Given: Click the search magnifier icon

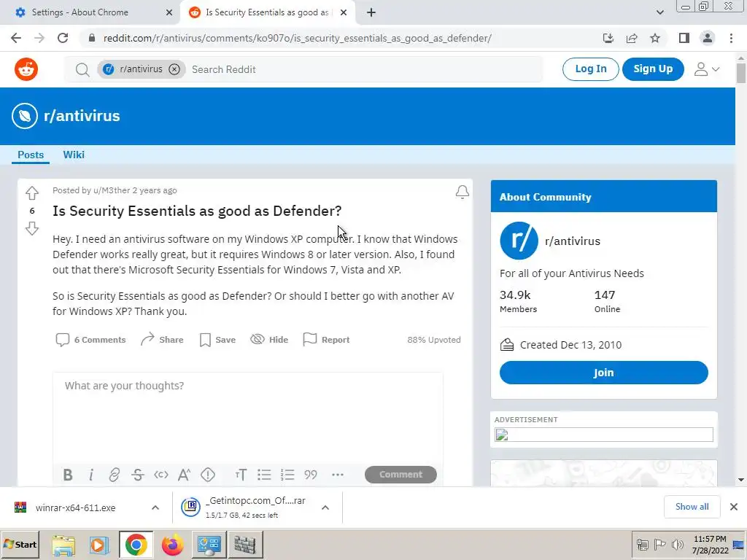Looking at the screenshot, I should tap(82, 69).
